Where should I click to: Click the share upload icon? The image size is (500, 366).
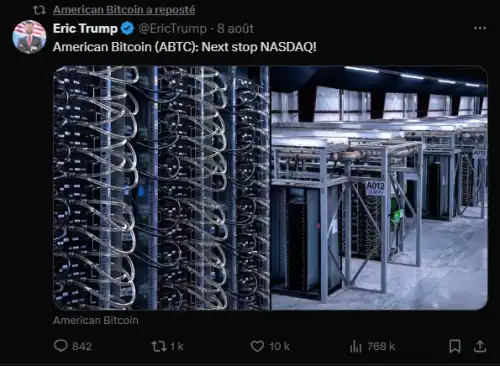click(480, 346)
